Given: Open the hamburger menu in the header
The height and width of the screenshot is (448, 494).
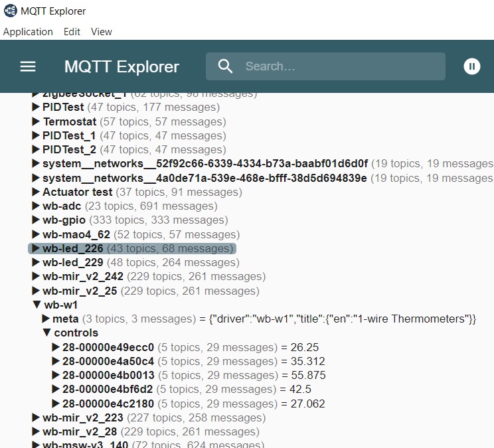Looking at the screenshot, I should [x=28, y=66].
